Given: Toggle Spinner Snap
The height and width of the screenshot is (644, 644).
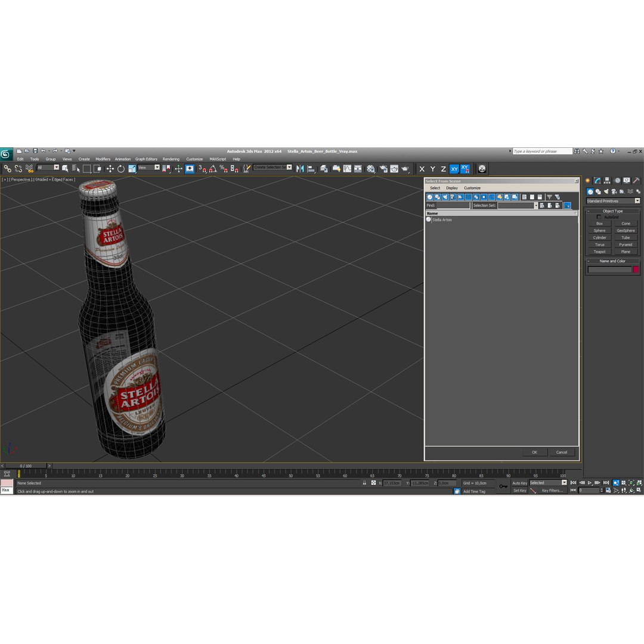Looking at the screenshot, I should [x=234, y=169].
